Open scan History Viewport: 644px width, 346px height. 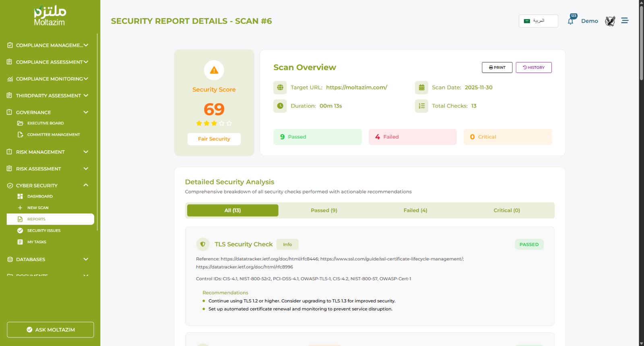[x=533, y=68]
